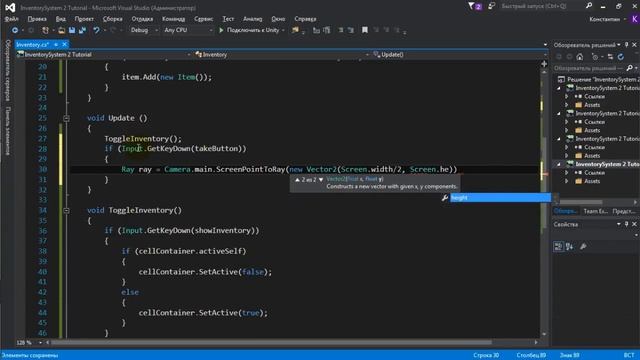Image resolution: width=640 pixels, height=360 pixels.
Task: Click the open file folder icon
Action: pos(61,30)
